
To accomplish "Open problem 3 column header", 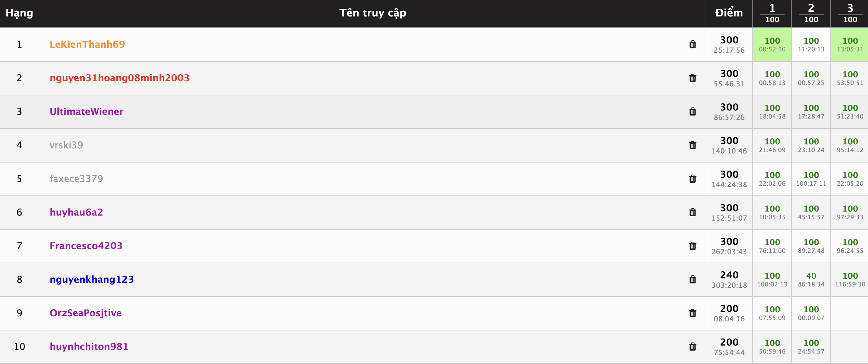I will pos(850,13).
